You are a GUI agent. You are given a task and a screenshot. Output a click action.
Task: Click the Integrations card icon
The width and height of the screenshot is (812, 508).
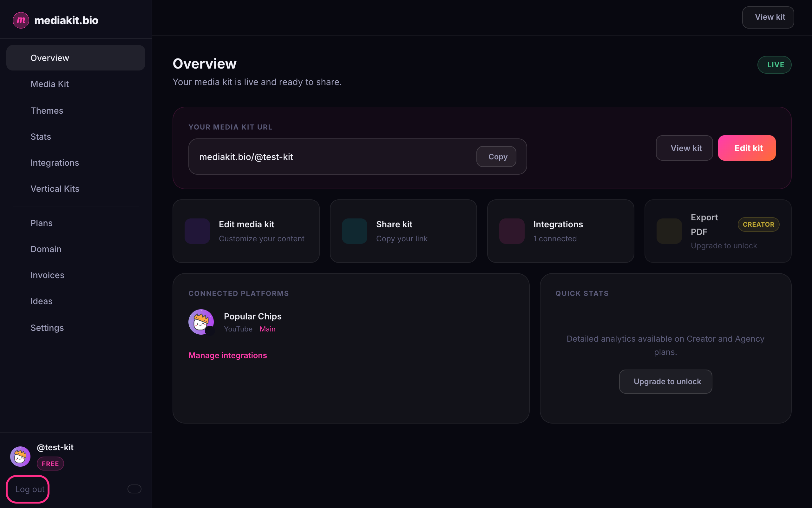[x=512, y=231]
